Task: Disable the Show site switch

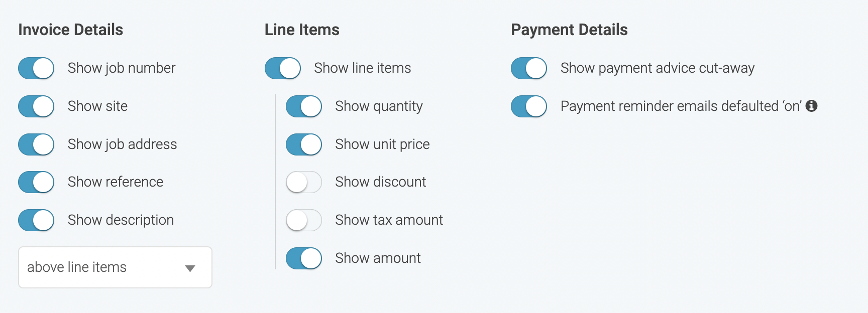Action: coord(36,106)
